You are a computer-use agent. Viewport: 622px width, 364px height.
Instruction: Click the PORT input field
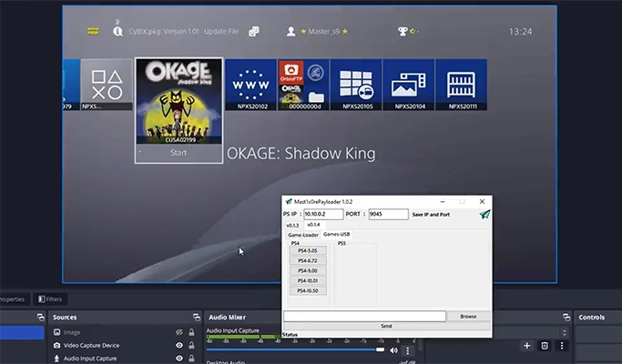388,214
